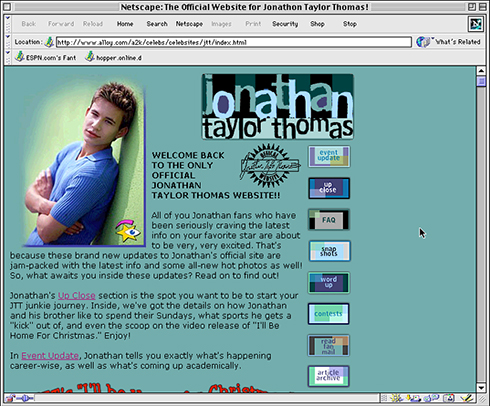The image size is (490, 406).
Task: Collapse the location toolbar via its handle
Action: click(8, 42)
